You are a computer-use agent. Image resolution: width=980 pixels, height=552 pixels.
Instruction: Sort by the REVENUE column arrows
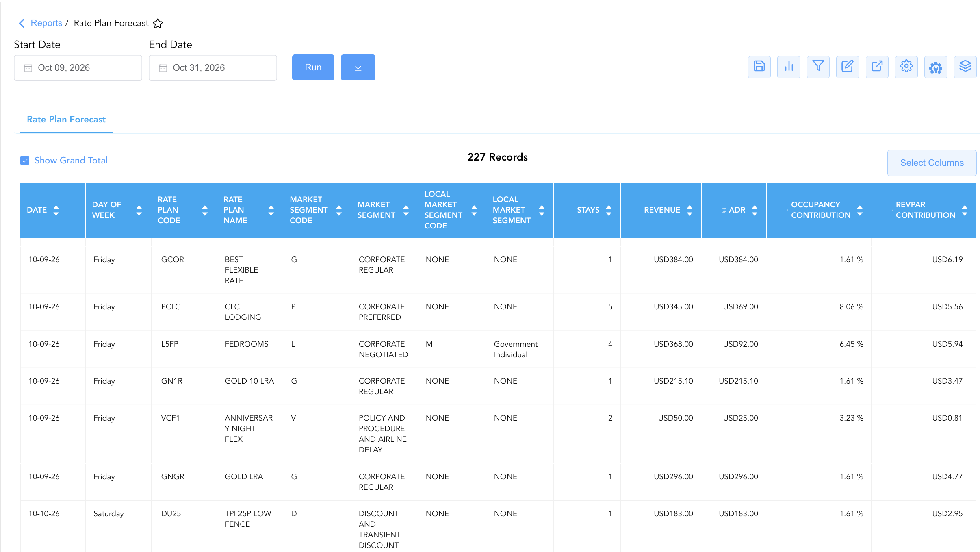click(x=689, y=210)
